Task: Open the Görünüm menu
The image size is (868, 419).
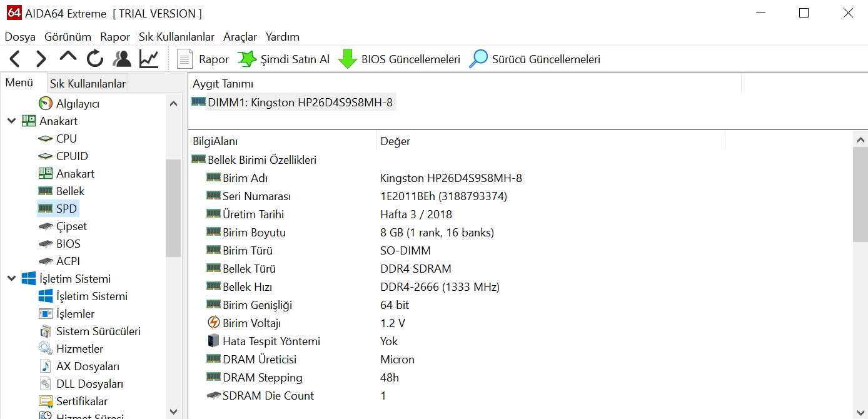Action: pyautogui.click(x=68, y=37)
